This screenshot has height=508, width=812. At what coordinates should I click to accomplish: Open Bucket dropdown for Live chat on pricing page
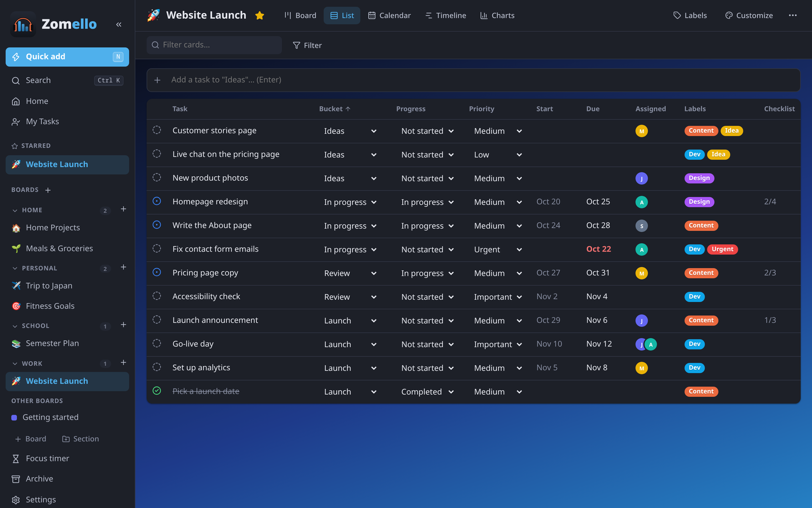350,155
